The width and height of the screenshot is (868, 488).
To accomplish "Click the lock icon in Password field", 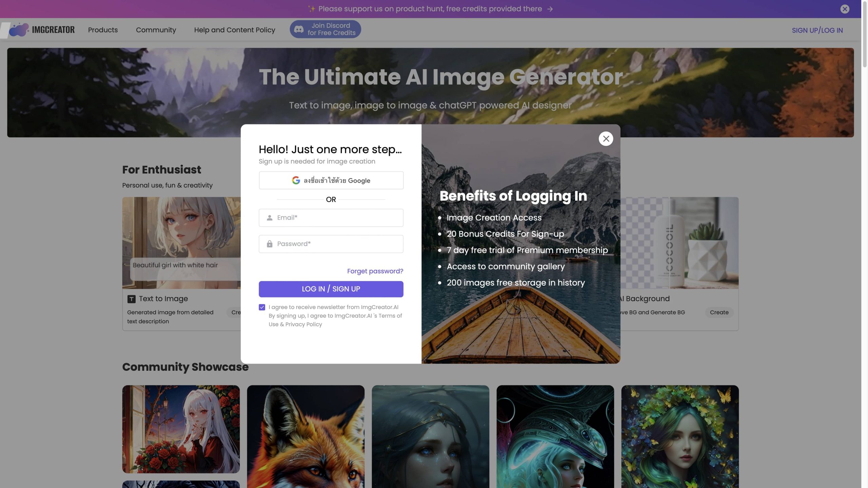I will pyautogui.click(x=270, y=244).
